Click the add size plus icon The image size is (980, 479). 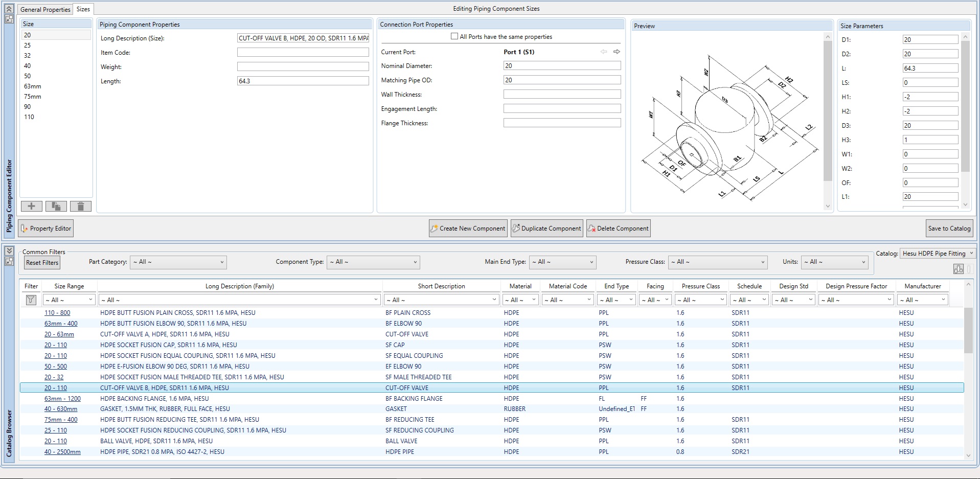point(31,206)
